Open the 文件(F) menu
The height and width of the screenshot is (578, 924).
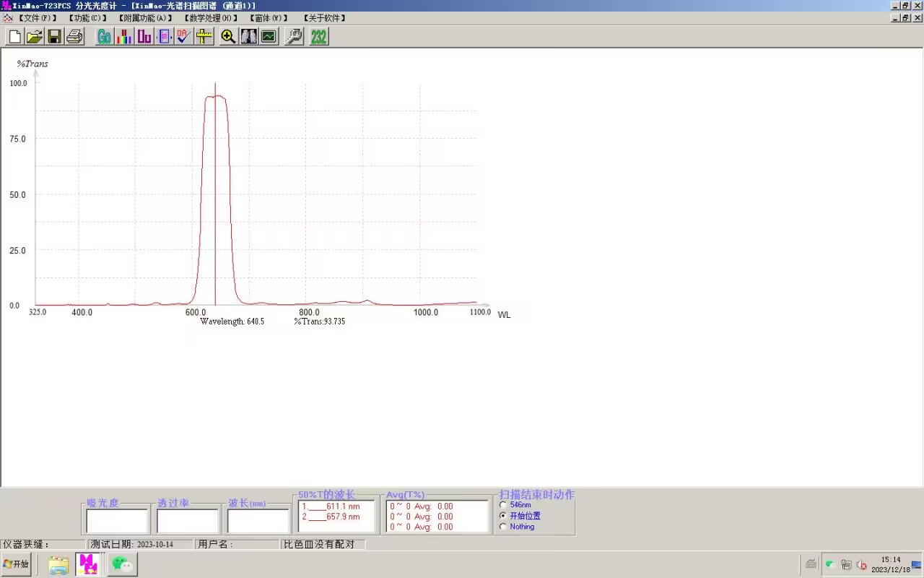tap(38, 18)
